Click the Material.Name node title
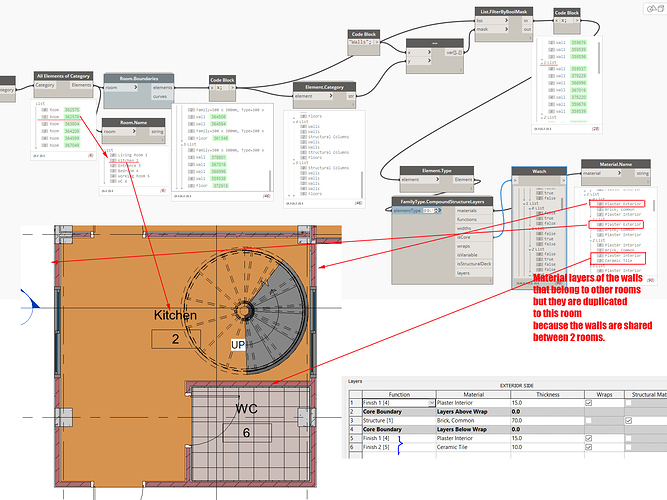Screen dimensions: 667x500 (x=616, y=164)
